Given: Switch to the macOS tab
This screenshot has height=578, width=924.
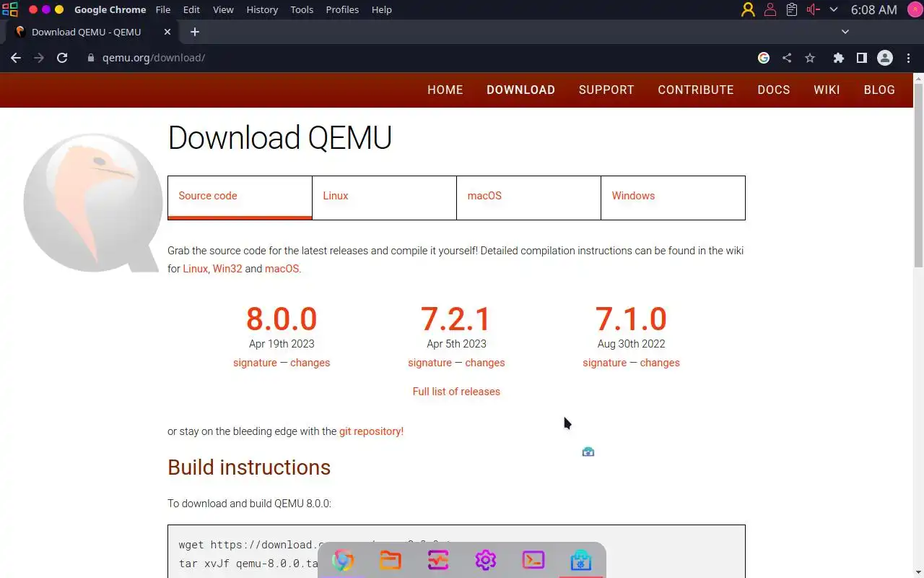Looking at the screenshot, I should coord(528,197).
